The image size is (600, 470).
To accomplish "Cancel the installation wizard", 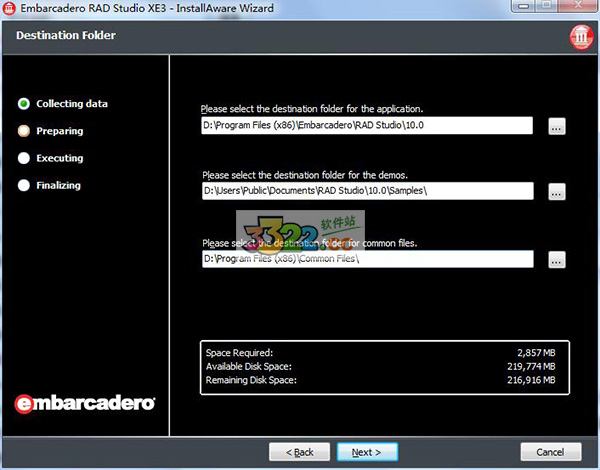I will tap(551, 452).
